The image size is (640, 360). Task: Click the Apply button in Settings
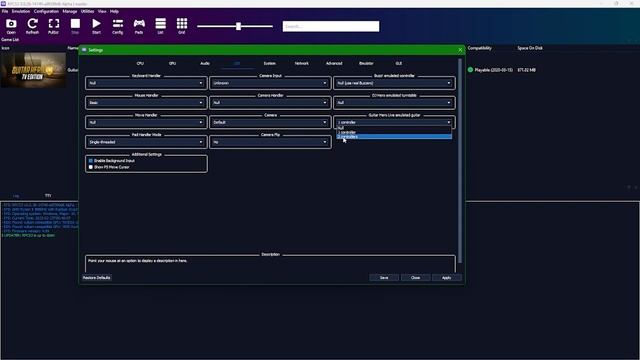point(447,278)
